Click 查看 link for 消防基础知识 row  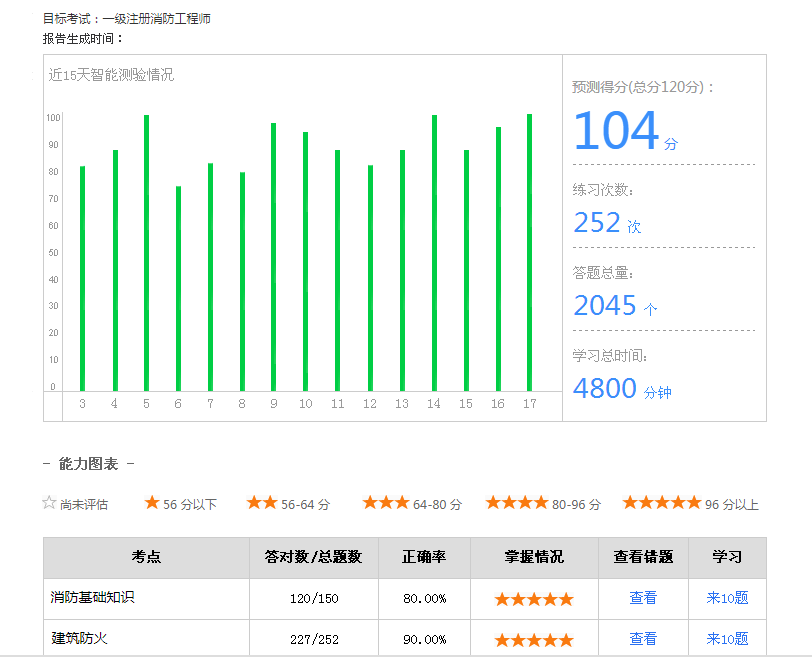pyautogui.click(x=643, y=598)
